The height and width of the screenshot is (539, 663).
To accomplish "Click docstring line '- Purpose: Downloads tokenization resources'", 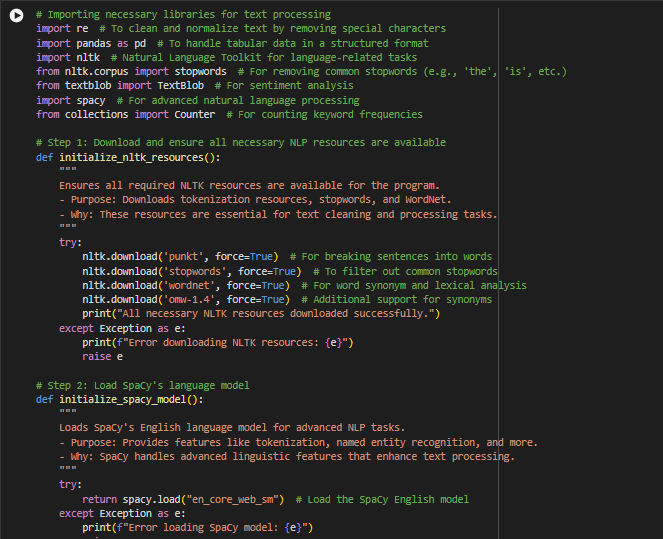I will [255, 200].
